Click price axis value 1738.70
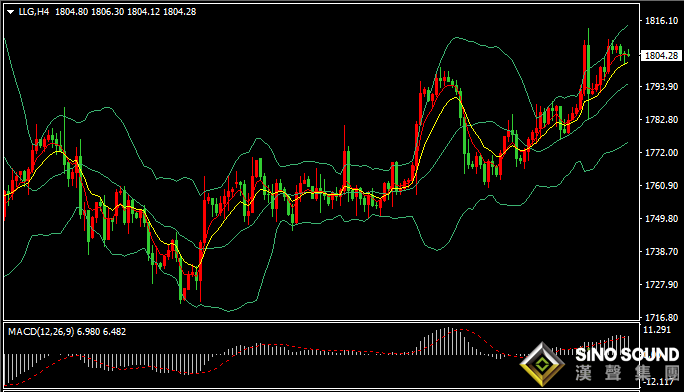The height and width of the screenshot is (392, 684). [661, 252]
